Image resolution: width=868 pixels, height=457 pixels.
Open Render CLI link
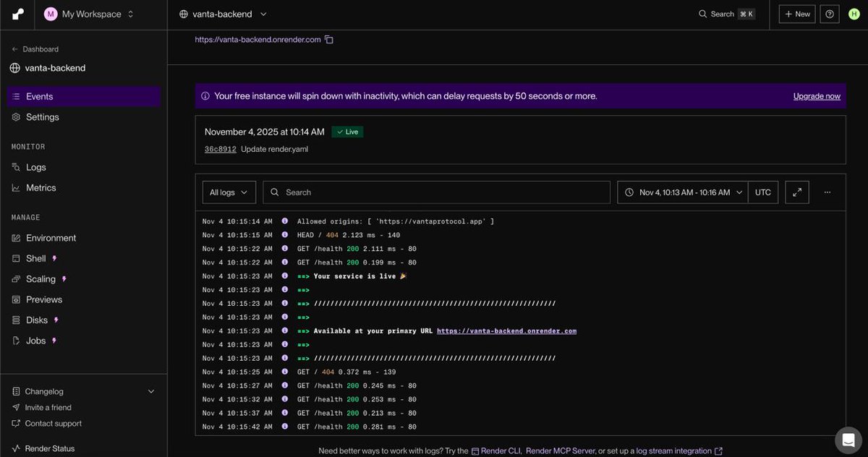[x=496, y=450]
